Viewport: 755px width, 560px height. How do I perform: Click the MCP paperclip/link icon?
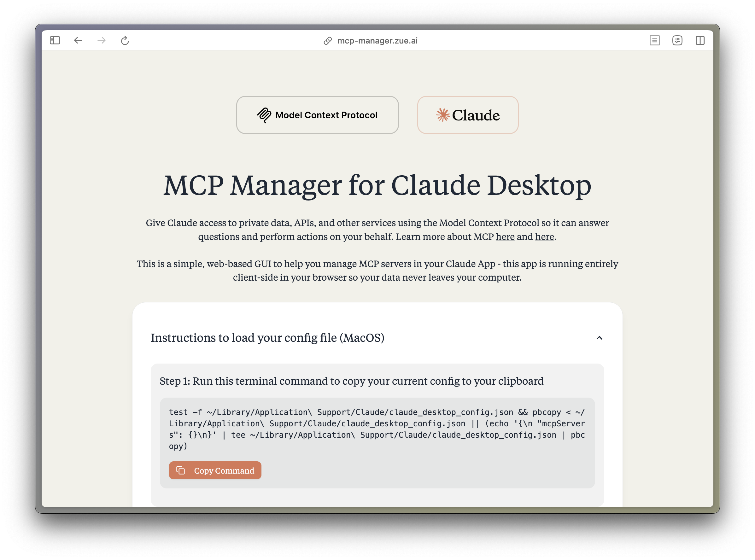click(264, 115)
